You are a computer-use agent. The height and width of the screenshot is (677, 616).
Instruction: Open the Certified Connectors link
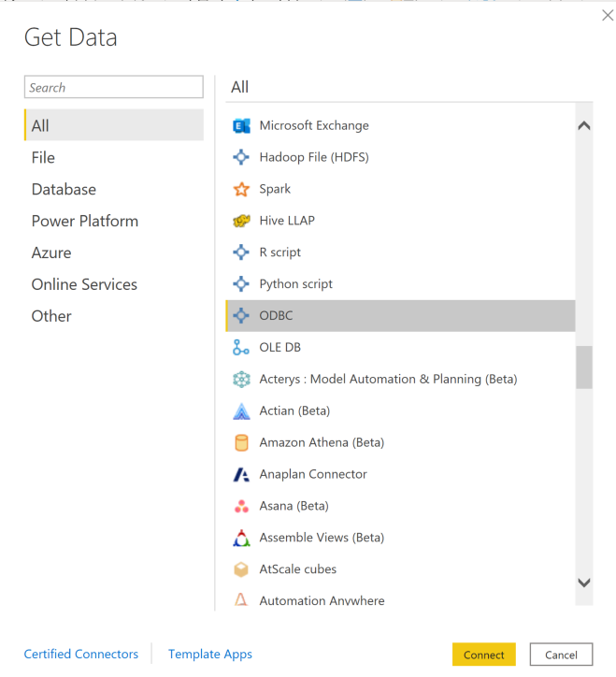81,655
